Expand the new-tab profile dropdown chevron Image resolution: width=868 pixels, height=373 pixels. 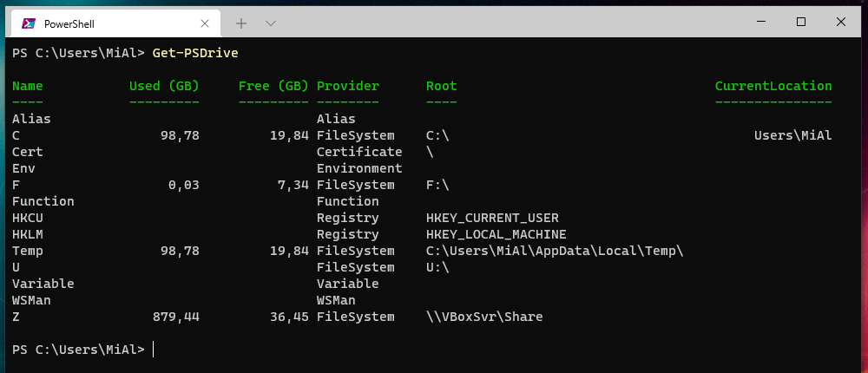[x=270, y=23]
